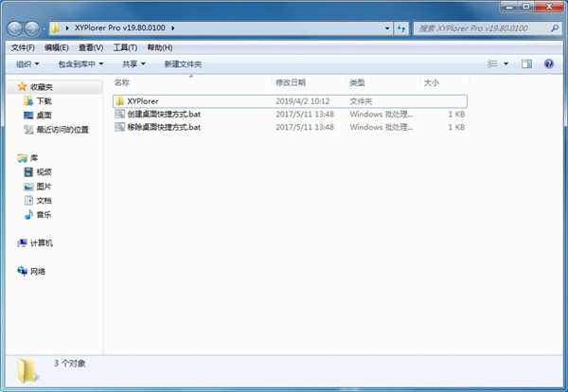The width and height of the screenshot is (568, 392).
Task: Open 桌面 in the navigation pane
Action: point(44,116)
